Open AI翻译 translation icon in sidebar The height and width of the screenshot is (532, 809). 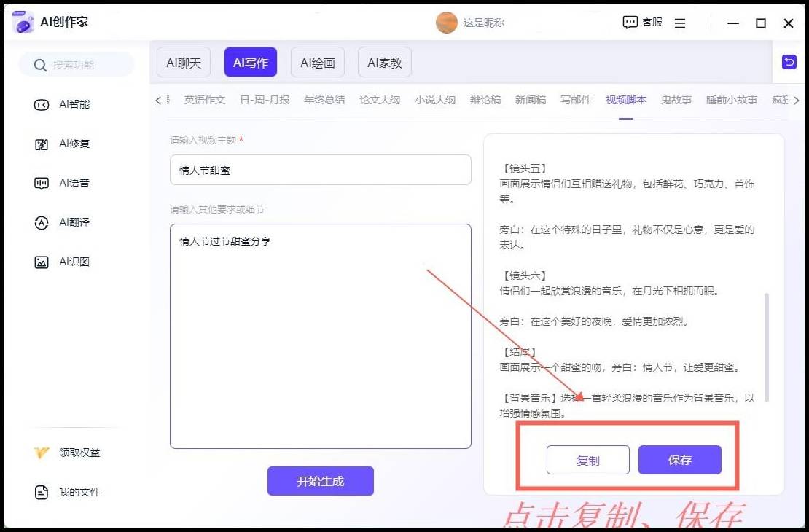tap(42, 222)
